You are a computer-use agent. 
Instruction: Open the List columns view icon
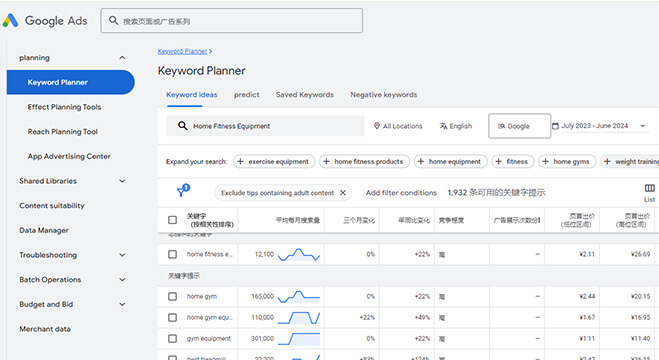tap(650, 192)
